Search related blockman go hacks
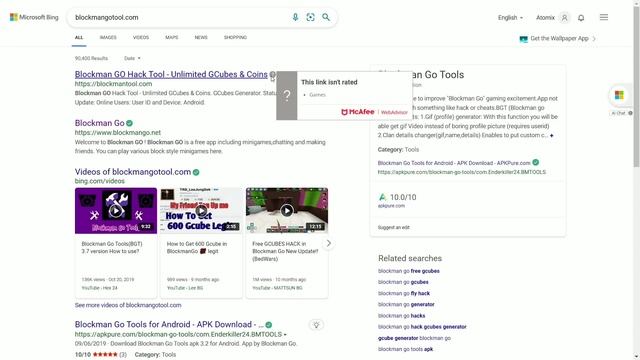This screenshot has height=360, width=640. (401, 316)
